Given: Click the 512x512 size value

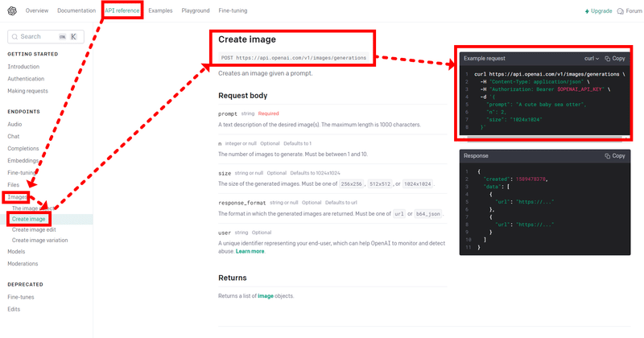Looking at the screenshot, I should coord(379,184).
